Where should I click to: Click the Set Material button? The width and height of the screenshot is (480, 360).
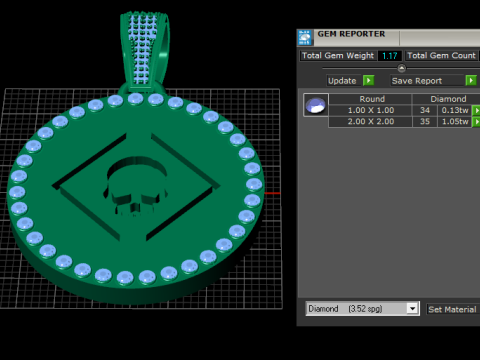click(x=452, y=309)
